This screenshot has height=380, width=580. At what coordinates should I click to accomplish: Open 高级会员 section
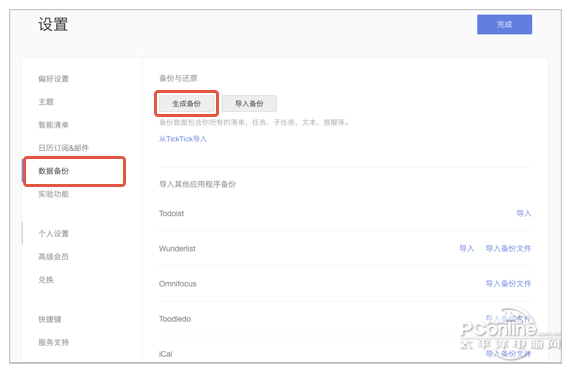click(x=54, y=256)
